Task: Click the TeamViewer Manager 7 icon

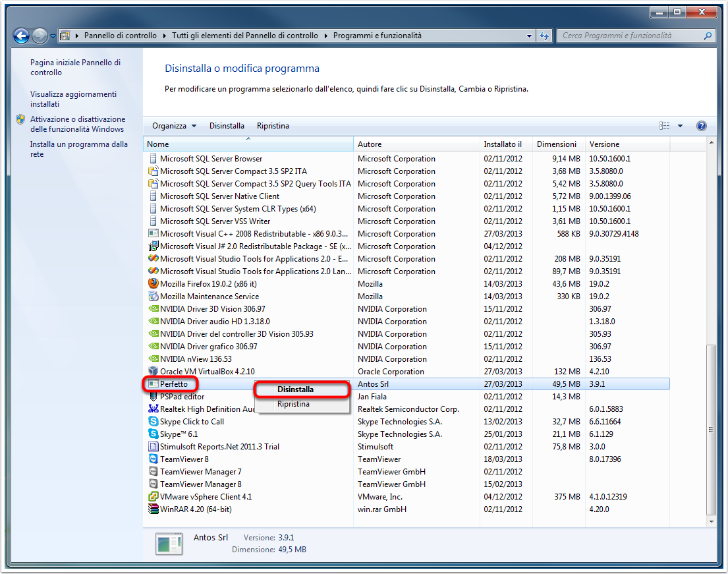Action: 154,471
